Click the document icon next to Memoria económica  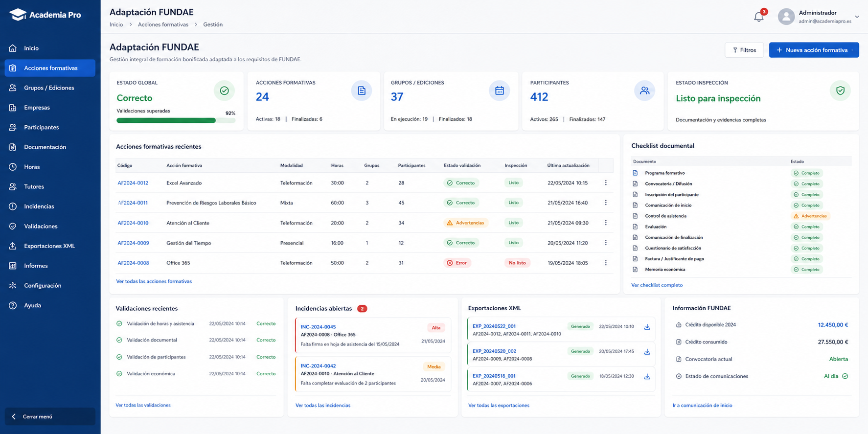tap(635, 270)
